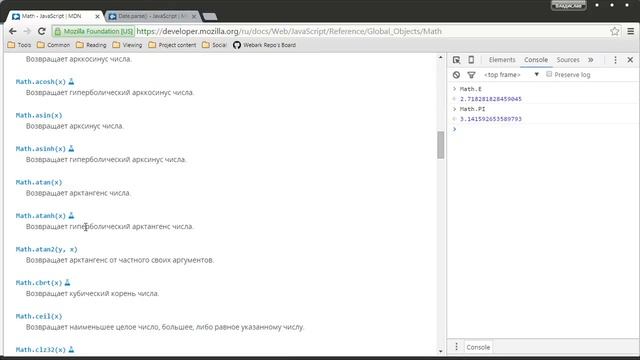Image resolution: width=640 pixels, height=360 pixels.
Task: Open the Math.ceil(x) link
Action: (39, 316)
